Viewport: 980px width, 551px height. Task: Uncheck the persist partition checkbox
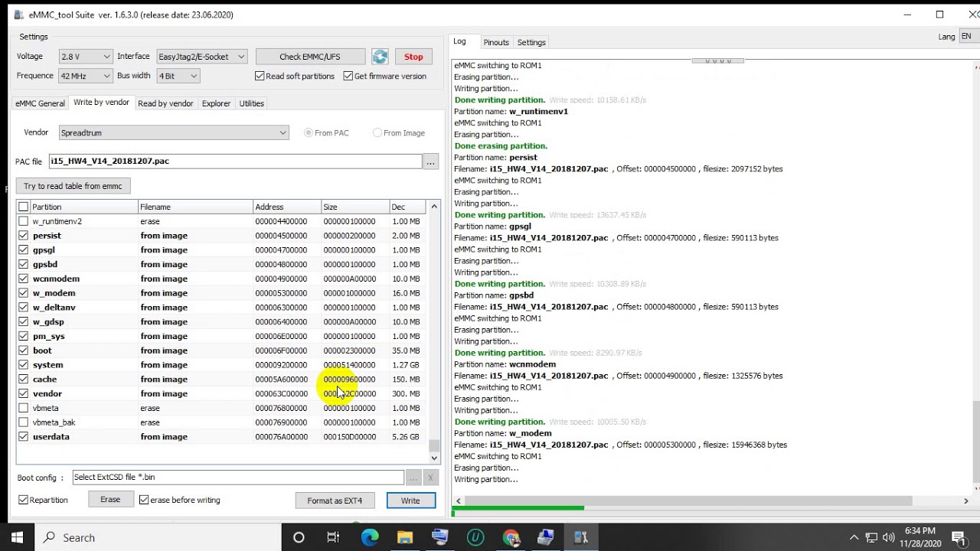24,236
